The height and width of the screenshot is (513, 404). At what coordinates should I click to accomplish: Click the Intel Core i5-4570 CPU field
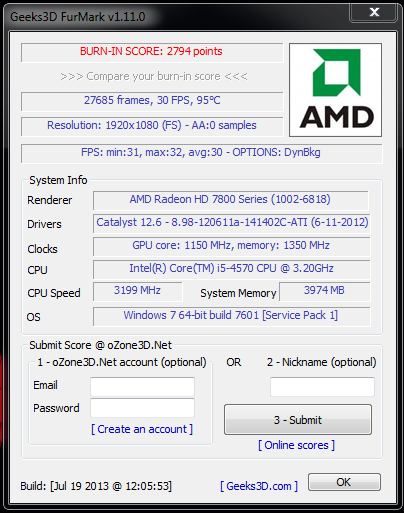click(x=232, y=269)
